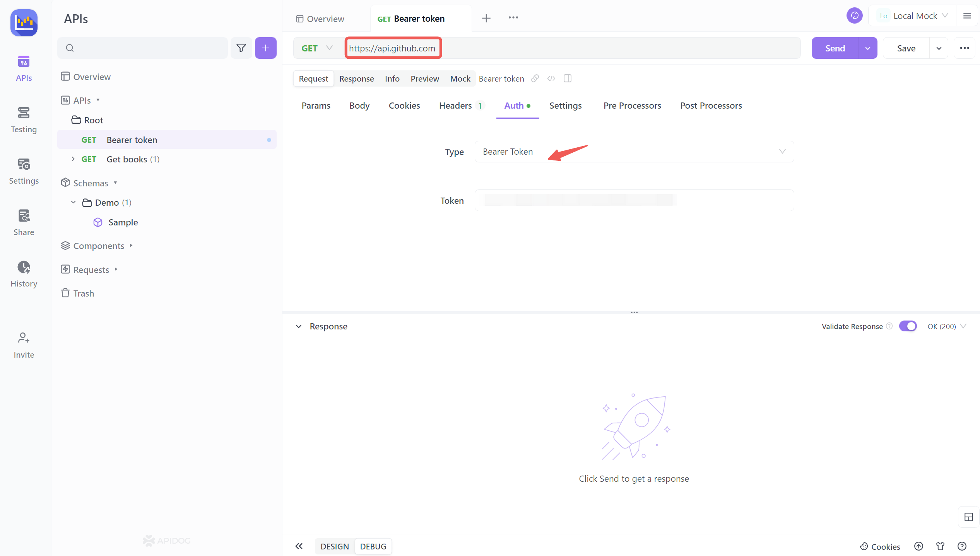Image resolution: width=980 pixels, height=556 pixels.
Task: Switch to the Headers tab
Action: pos(456,106)
